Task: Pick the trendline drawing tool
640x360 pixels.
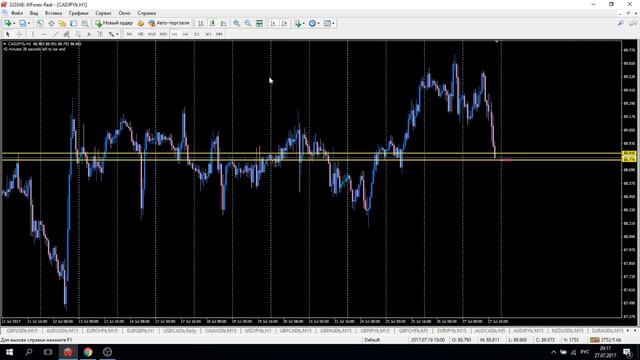Action: pyautogui.click(x=56, y=34)
